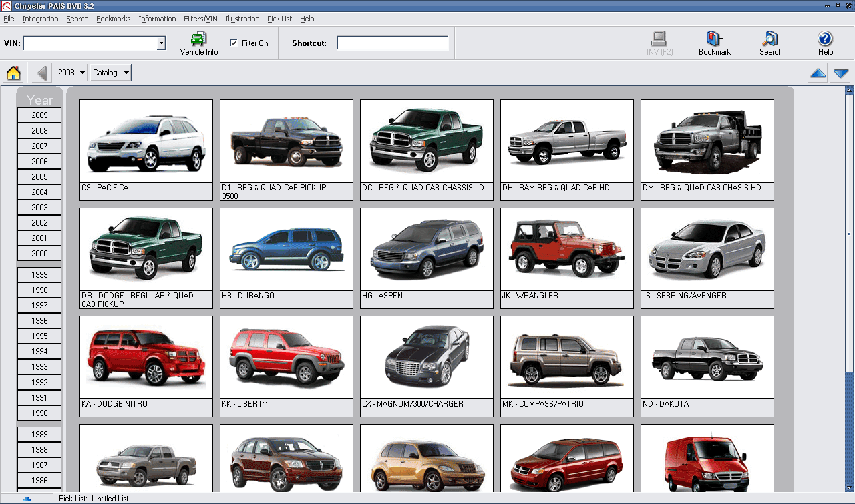Click inside the Shortcut input field

point(392,43)
